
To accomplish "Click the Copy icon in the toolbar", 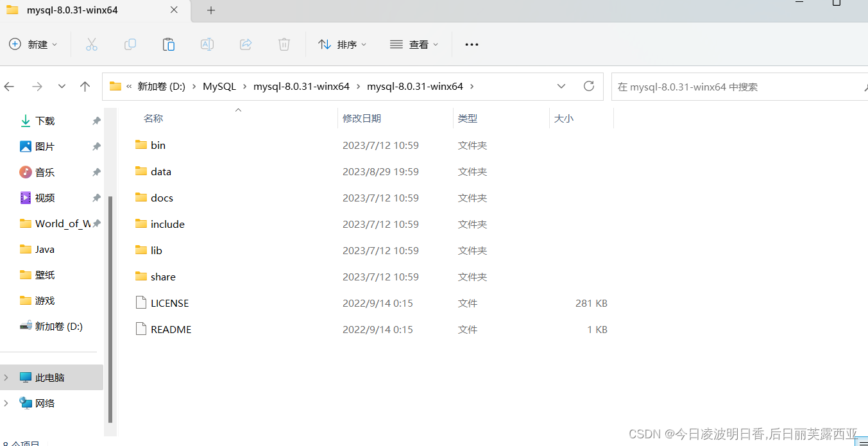I will point(130,44).
